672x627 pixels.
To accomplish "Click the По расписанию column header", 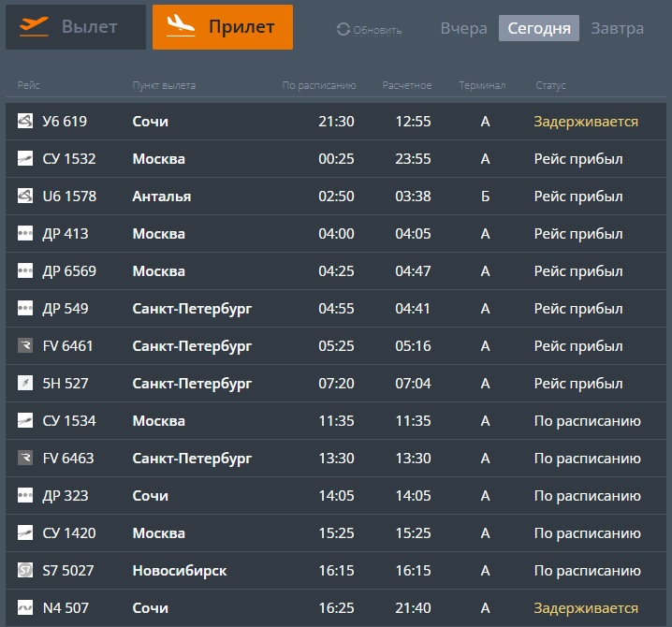I will (319, 86).
